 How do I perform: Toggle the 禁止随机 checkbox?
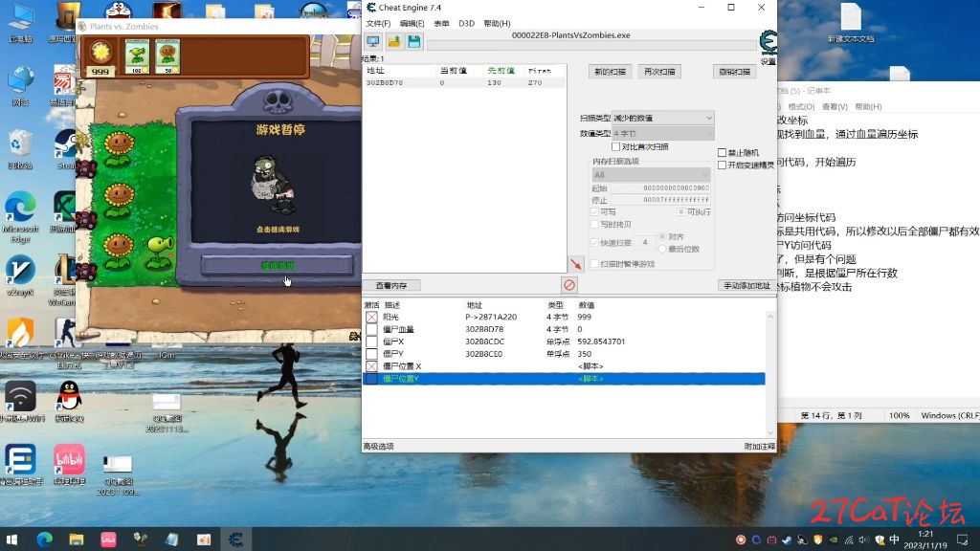pos(722,152)
